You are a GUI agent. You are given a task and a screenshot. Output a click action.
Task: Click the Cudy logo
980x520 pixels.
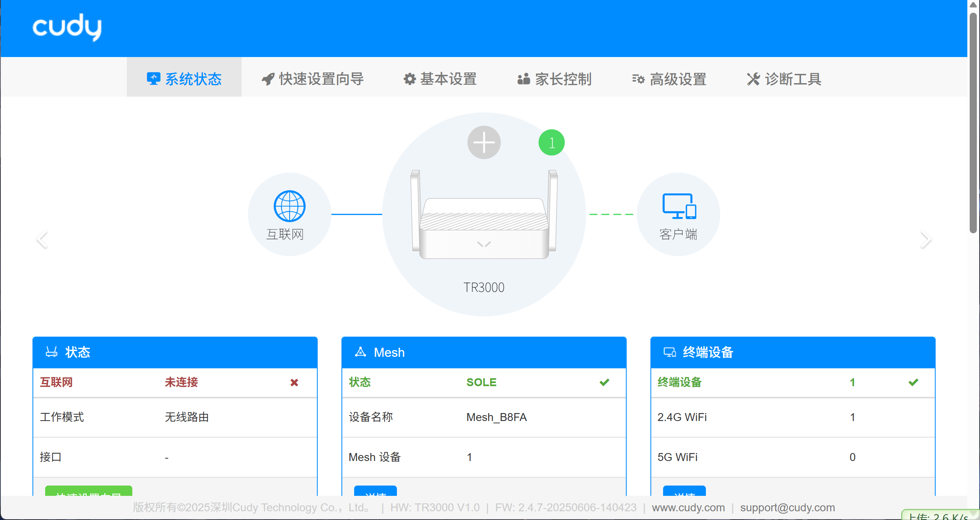[67, 27]
